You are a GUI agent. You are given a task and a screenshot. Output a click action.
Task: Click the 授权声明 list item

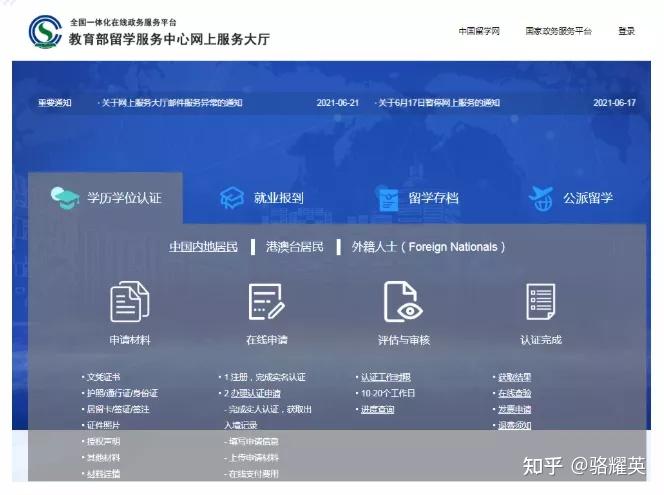[103, 442]
